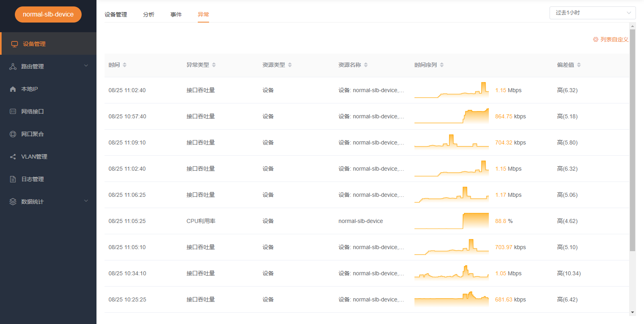Click the 网口聚合 icon in sidebar
Viewport: 644px width, 324px height.
tap(13, 134)
